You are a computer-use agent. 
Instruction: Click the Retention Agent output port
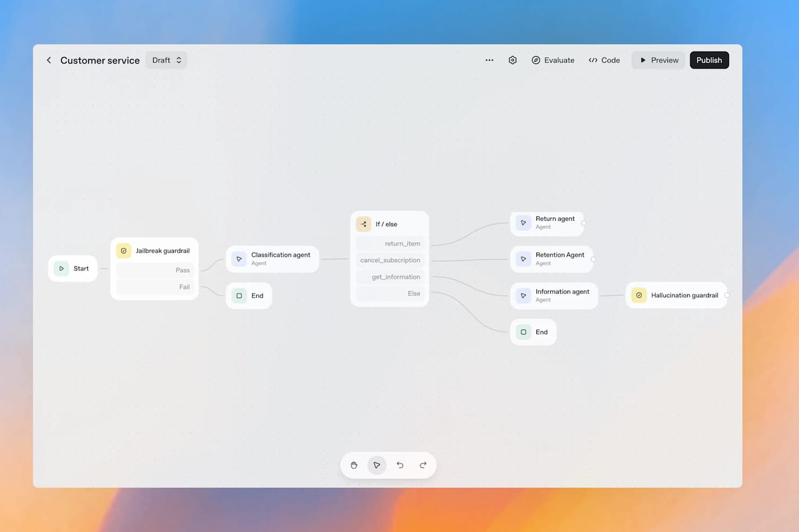point(593,259)
